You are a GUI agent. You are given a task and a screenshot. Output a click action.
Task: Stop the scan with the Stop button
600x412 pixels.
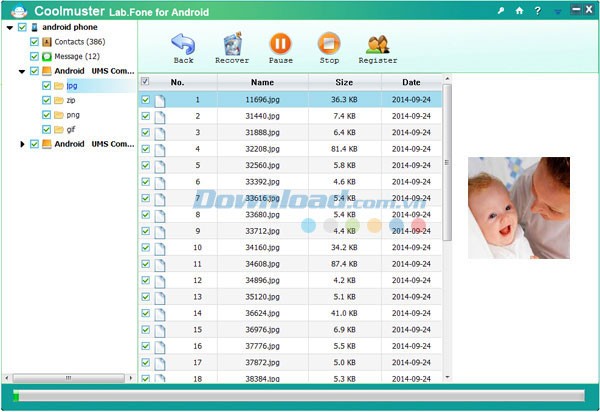329,44
